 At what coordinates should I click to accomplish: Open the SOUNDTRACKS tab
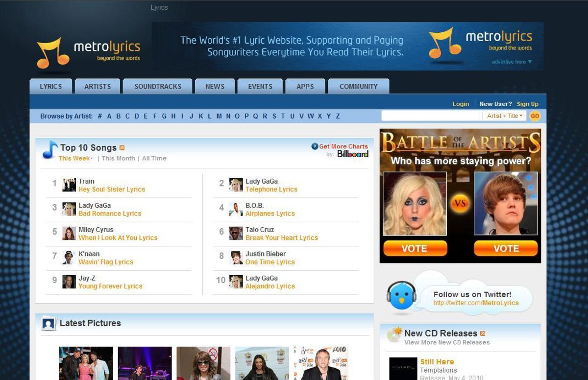(158, 87)
